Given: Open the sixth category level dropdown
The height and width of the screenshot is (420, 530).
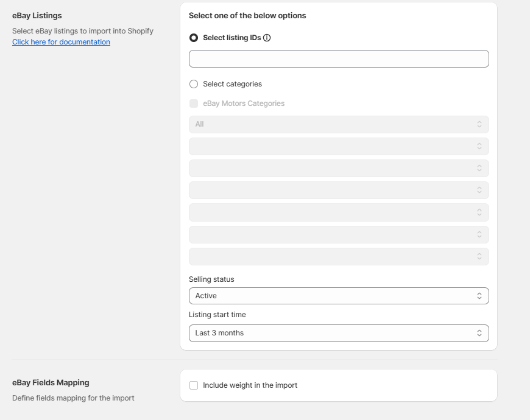Looking at the screenshot, I should [339, 234].
